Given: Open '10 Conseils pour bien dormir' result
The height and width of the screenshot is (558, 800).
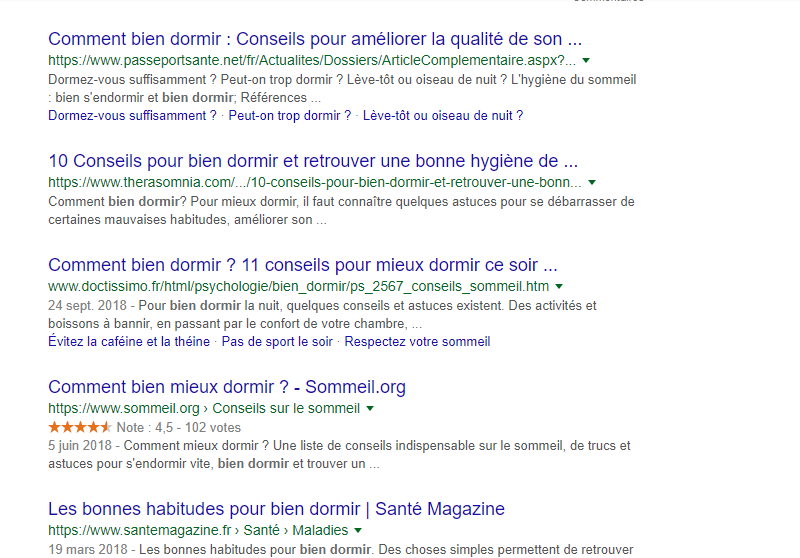Looking at the screenshot, I should [313, 161].
